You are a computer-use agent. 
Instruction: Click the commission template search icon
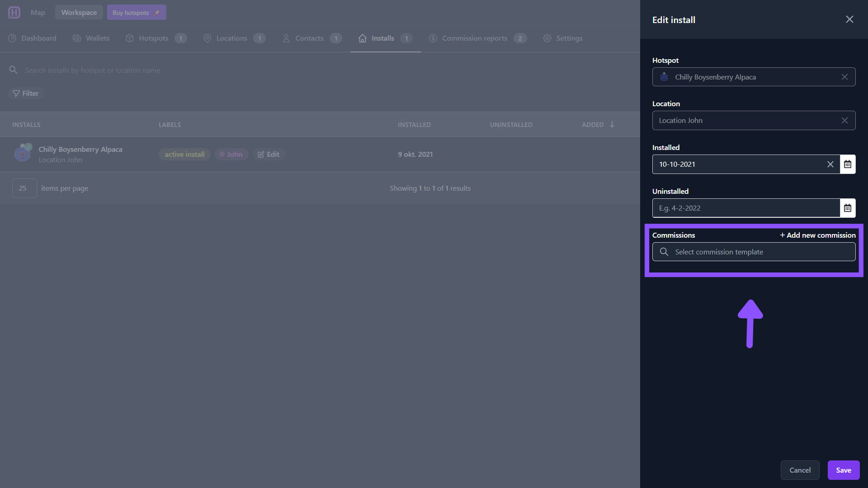664,252
